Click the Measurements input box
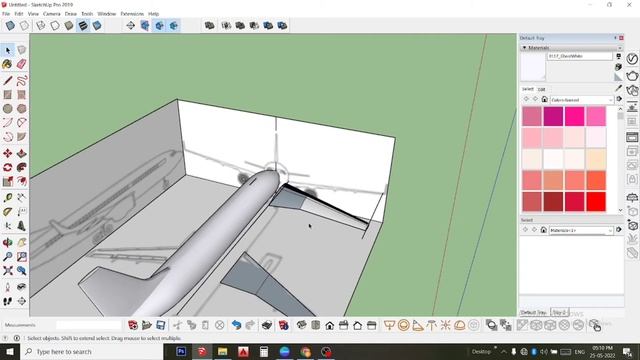640x360 pixels. (x=89, y=325)
